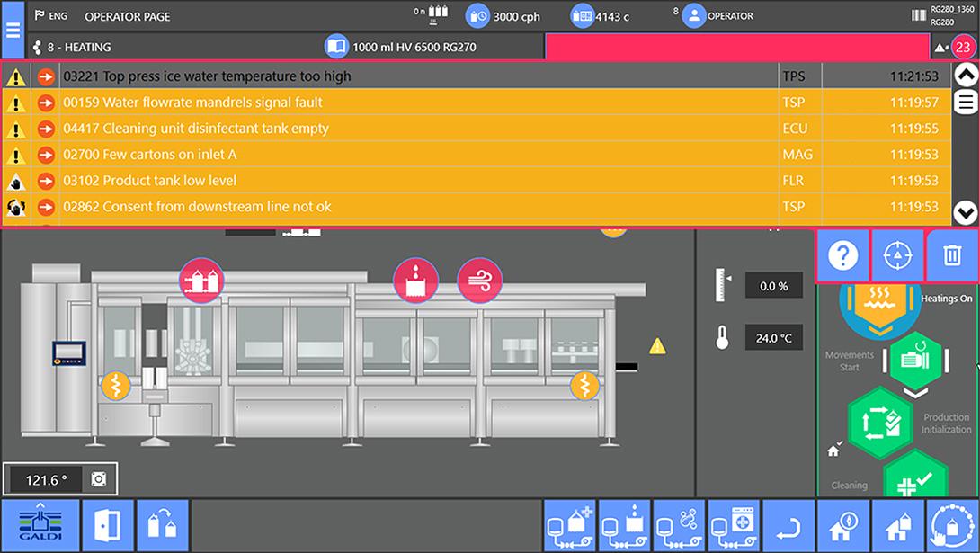Click the OPERATOR user login icon
980x553 pixels.
coord(693,16)
